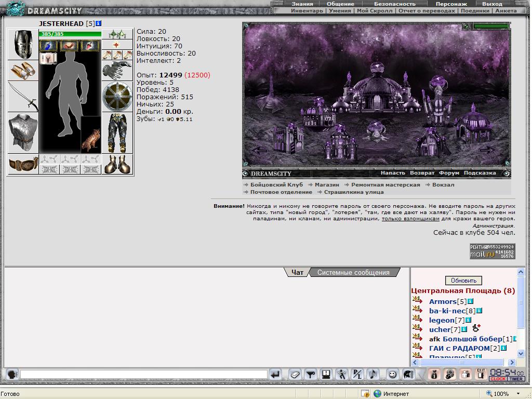The image size is (532, 399).
Task: Click the running figure icon in chat toolbar
Action: pyautogui.click(x=342, y=374)
